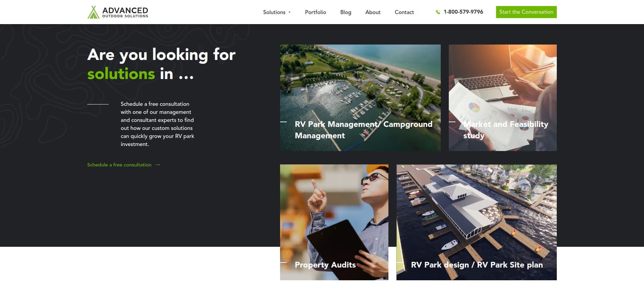
Task: Open RV Park Management/Campground Management card
Action: point(360,98)
